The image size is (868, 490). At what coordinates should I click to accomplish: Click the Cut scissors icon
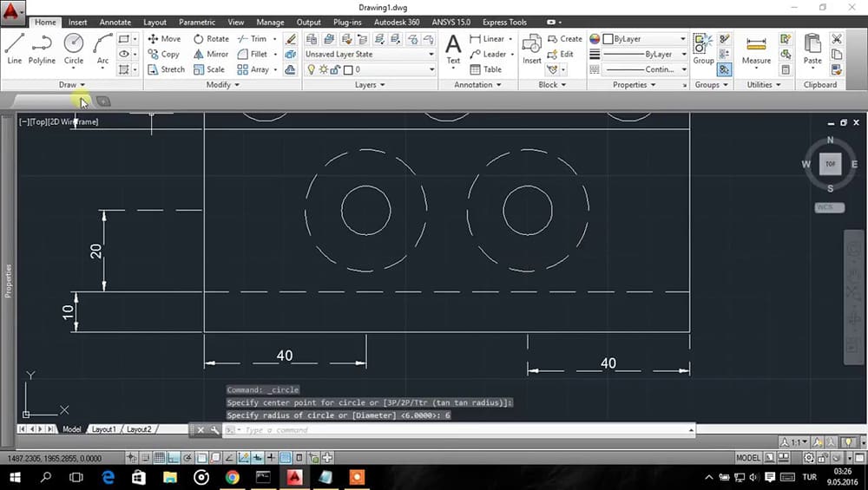[x=837, y=39]
